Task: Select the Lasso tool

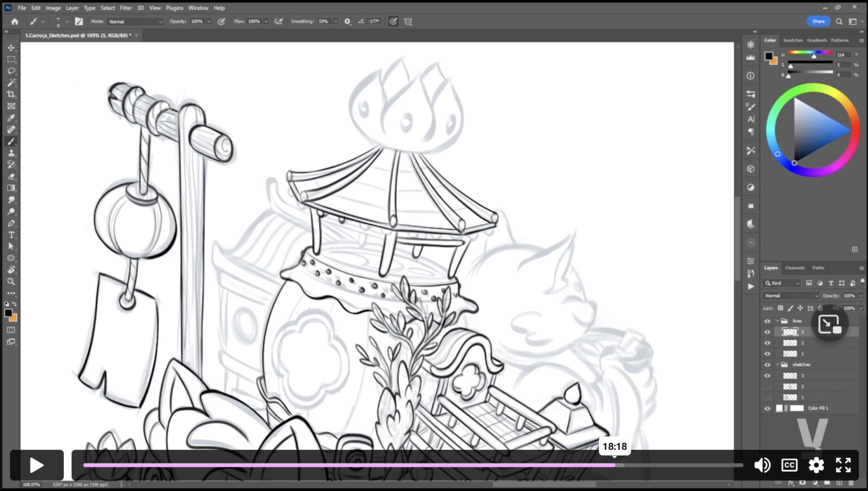Action: (11, 71)
